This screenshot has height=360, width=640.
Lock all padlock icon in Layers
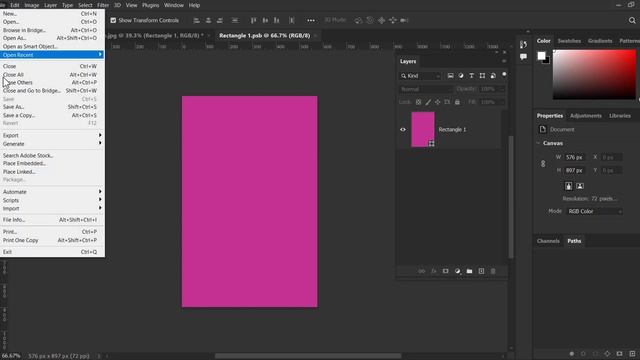[x=457, y=102]
